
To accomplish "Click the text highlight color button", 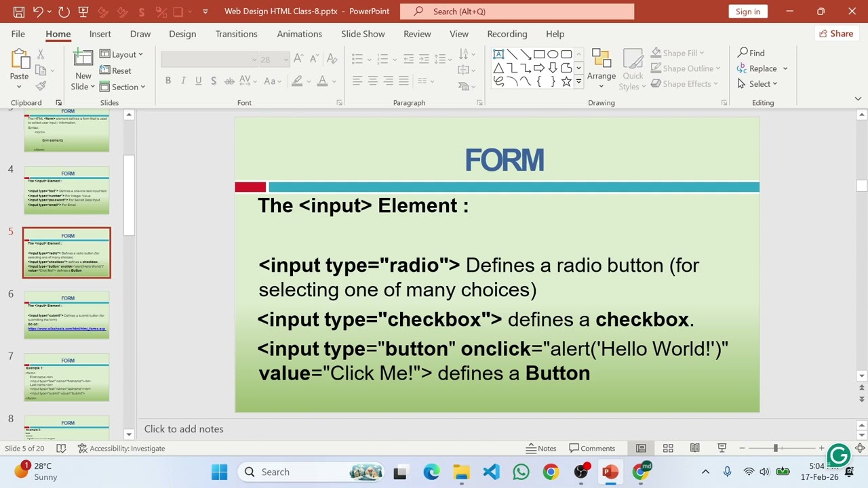I will coord(296,81).
